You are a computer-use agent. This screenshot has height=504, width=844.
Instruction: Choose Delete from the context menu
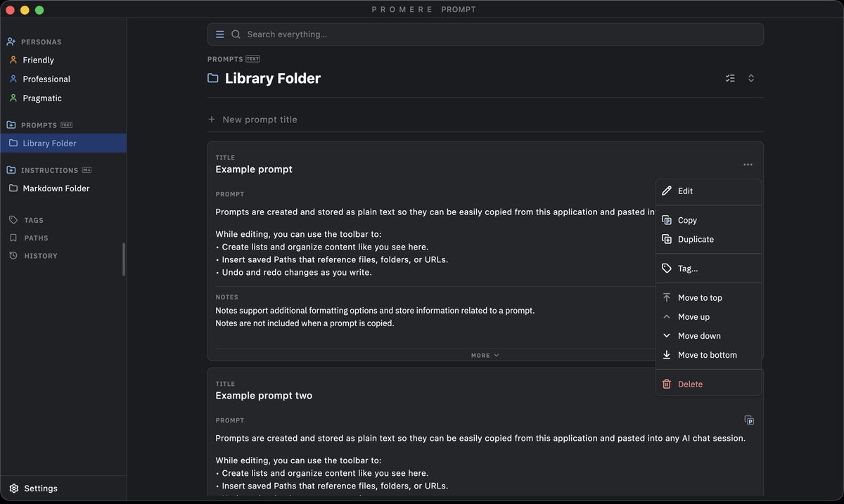(x=709, y=385)
